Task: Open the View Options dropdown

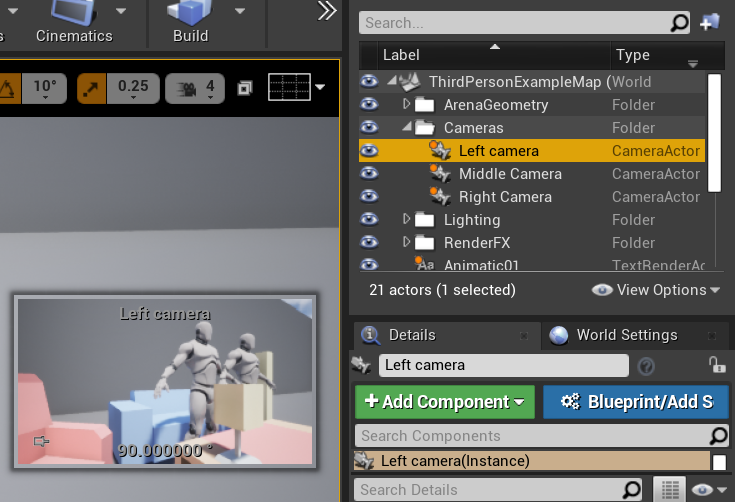Action: point(656,290)
